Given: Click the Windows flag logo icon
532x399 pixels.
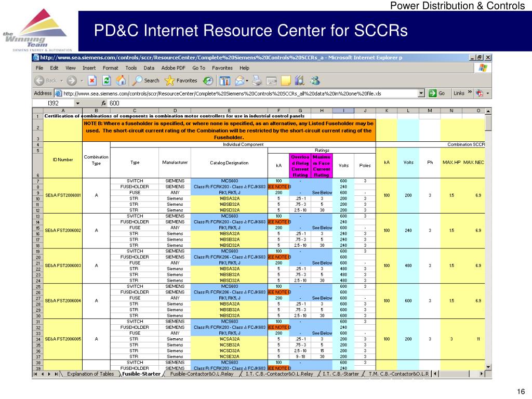Looking at the screenshot, I should [x=483, y=68].
